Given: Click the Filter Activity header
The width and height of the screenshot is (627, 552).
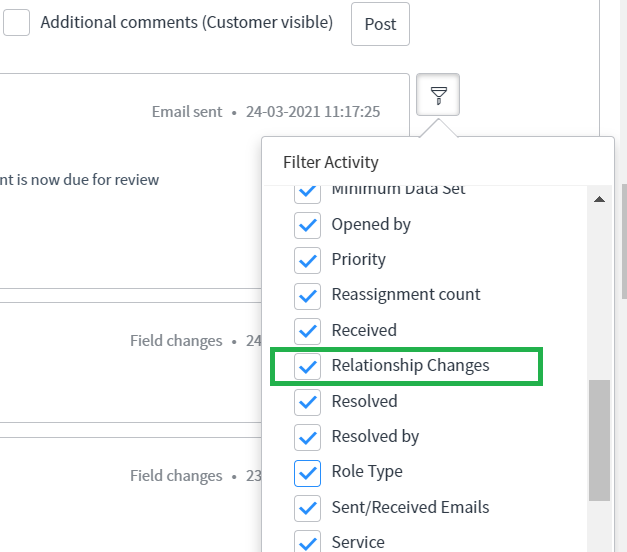Looking at the screenshot, I should pyautogui.click(x=331, y=162).
